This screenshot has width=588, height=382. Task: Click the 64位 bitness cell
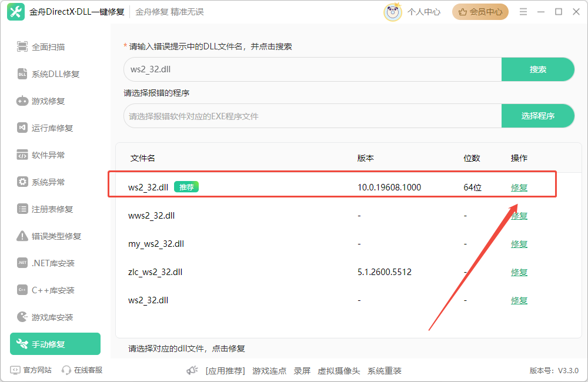coord(473,187)
